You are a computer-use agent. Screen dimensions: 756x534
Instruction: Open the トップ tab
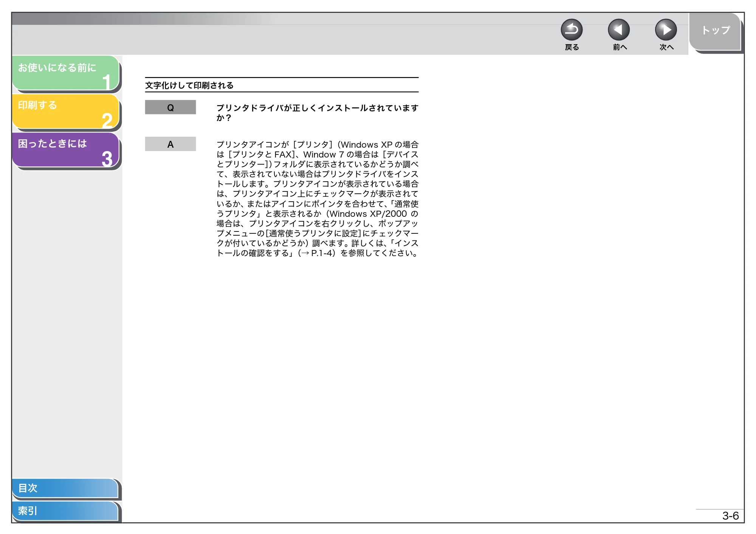tap(715, 32)
